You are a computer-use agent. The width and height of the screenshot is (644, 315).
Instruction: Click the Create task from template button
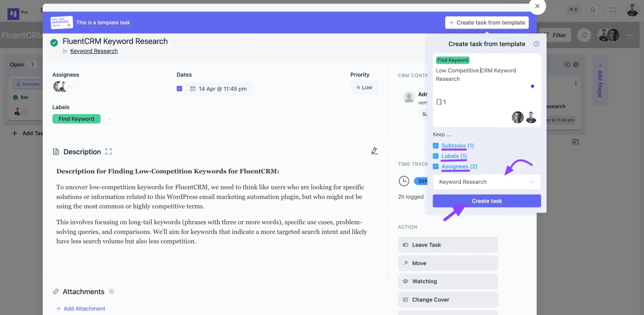tap(487, 23)
